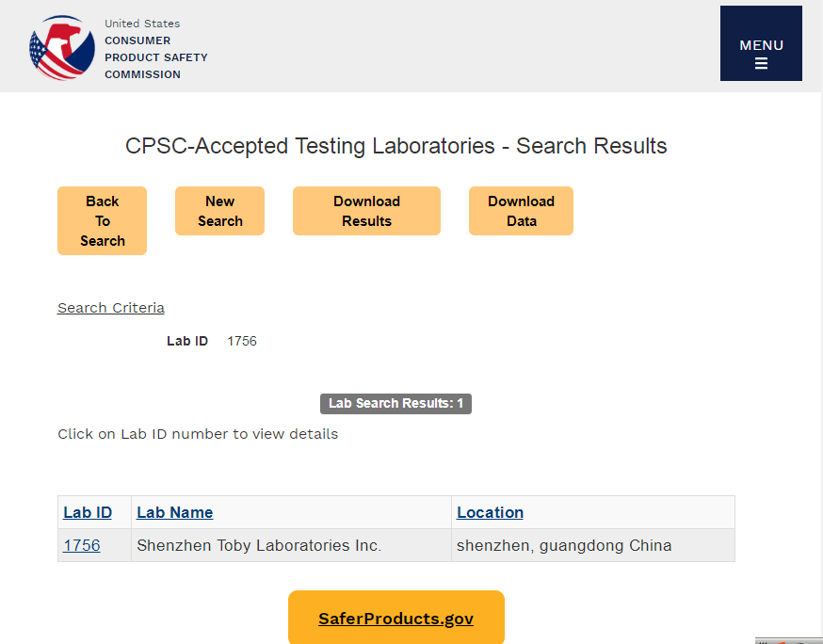The height and width of the screenshot is (644, 823).
Task: Open the Search Criteria link
Action: point(111,308)
